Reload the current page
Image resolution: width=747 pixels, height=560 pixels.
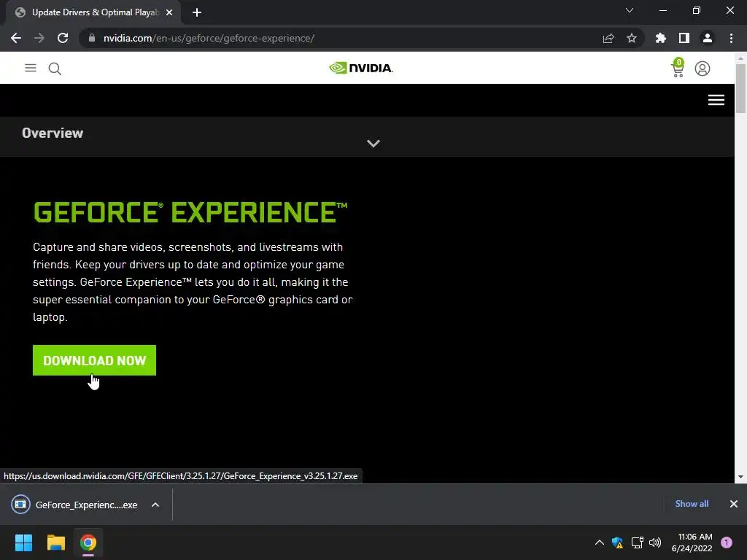63,38
